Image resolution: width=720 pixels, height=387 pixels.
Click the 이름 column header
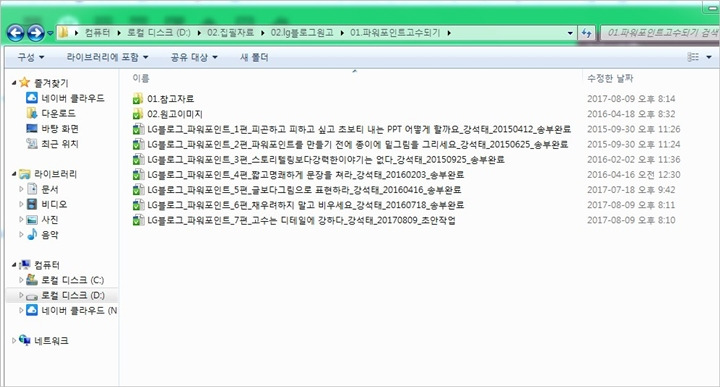141,79
